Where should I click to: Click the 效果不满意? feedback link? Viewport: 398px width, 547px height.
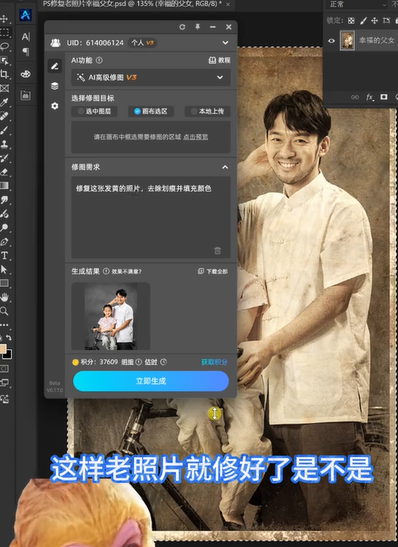(x=126, y=271)
